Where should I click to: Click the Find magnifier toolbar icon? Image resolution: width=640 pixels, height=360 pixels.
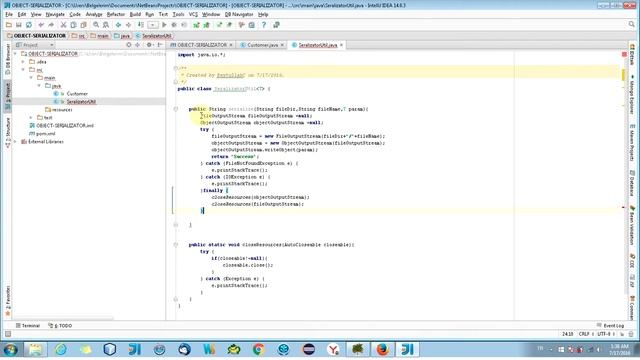click(96, 25)
